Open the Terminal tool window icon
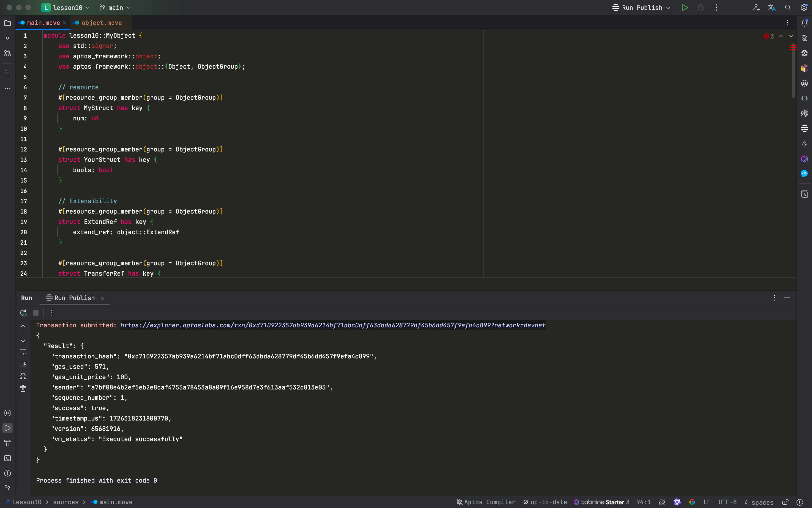 7,458
